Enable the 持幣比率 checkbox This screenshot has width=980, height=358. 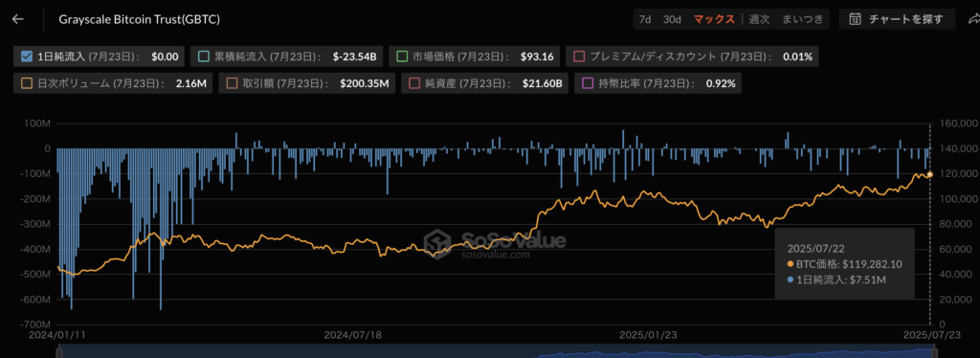pyautogui.click(x=587, y=82)
